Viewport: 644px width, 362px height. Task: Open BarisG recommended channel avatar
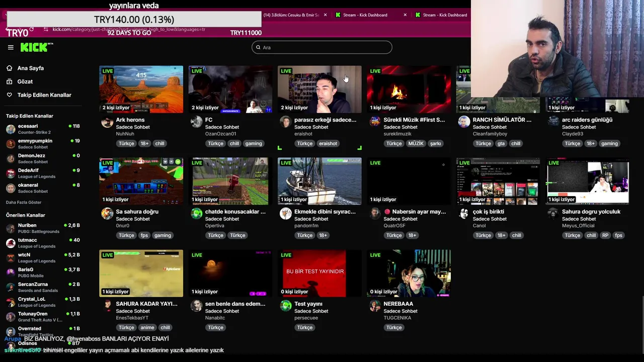click(11, 273)
